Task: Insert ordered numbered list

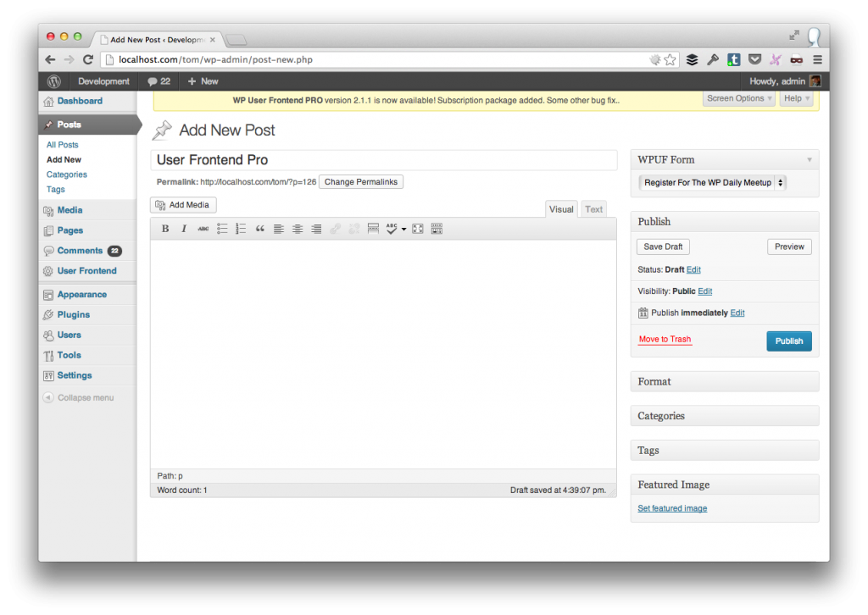Action: click(241, 229)
